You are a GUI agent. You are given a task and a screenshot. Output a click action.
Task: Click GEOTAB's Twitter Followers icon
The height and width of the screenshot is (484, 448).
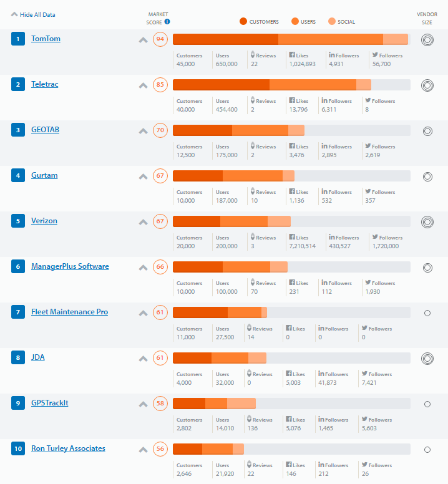[368, 147]
